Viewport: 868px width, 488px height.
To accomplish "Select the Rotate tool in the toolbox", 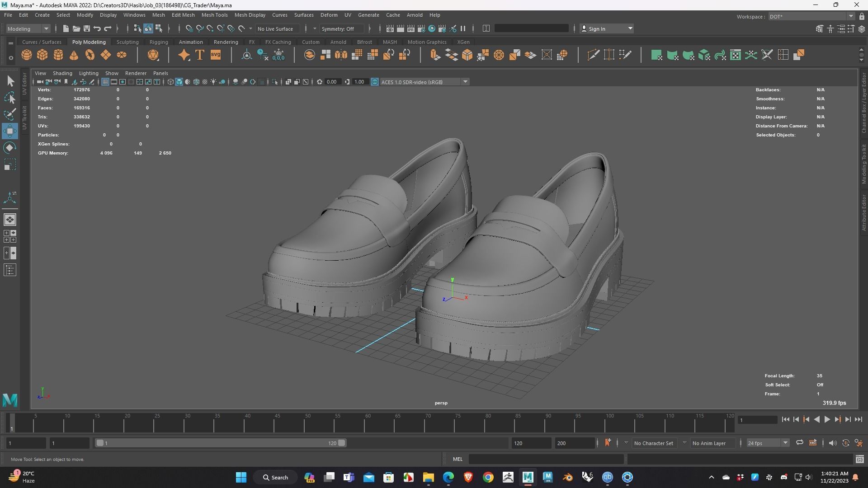I will click(x=10, y=148).
